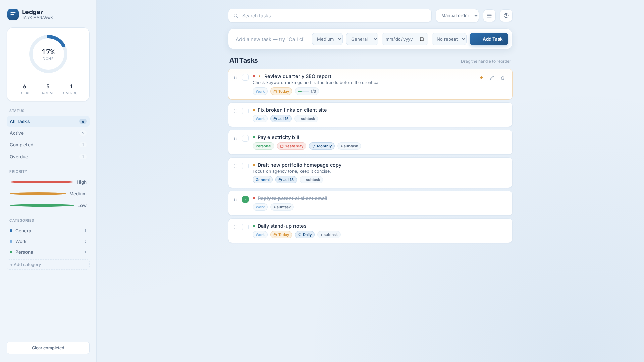Click the Today date badge on SEO report
This screenshot has width=644, height=362.
click(x=281, y=91)
